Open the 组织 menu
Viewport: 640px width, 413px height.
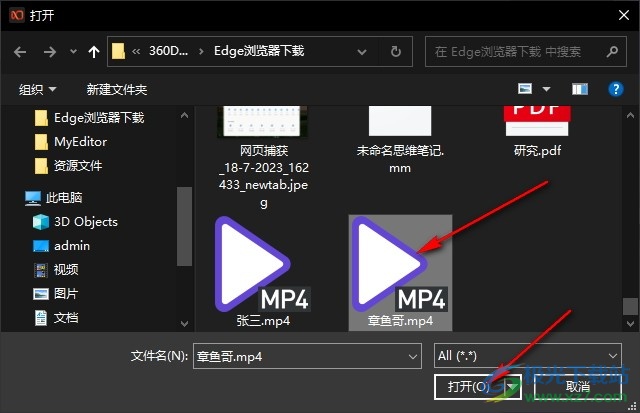pyautogui.click(x=37, y=89)
